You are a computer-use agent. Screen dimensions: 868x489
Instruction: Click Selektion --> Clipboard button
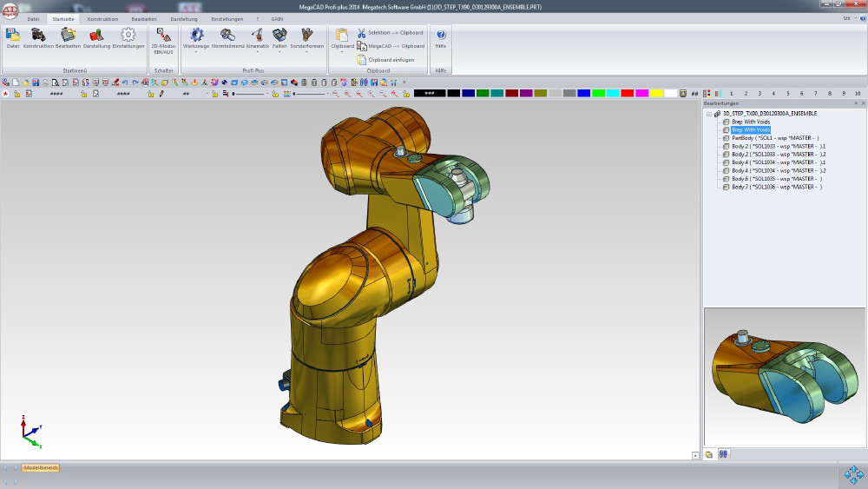pyautogui.click(x=390, y=32)
